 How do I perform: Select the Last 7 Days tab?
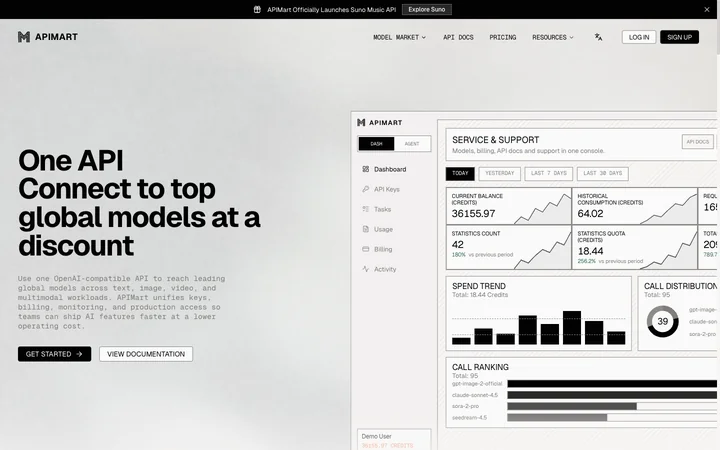tap(549, 174)
